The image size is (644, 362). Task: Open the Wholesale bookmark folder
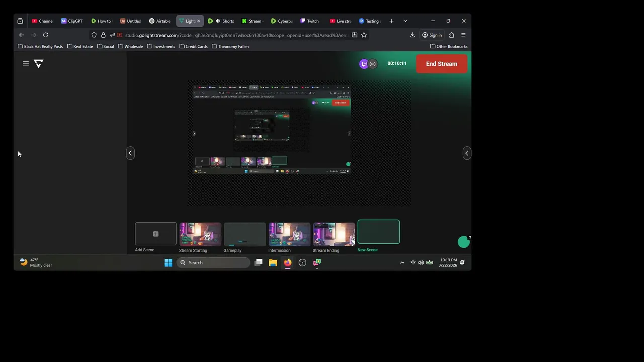tap(130, 46)
